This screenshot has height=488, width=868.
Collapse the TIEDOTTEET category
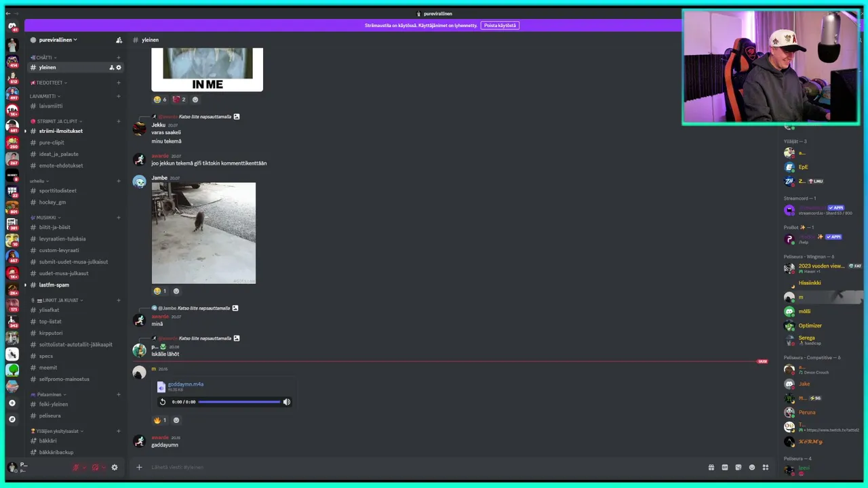click(49, 83)
